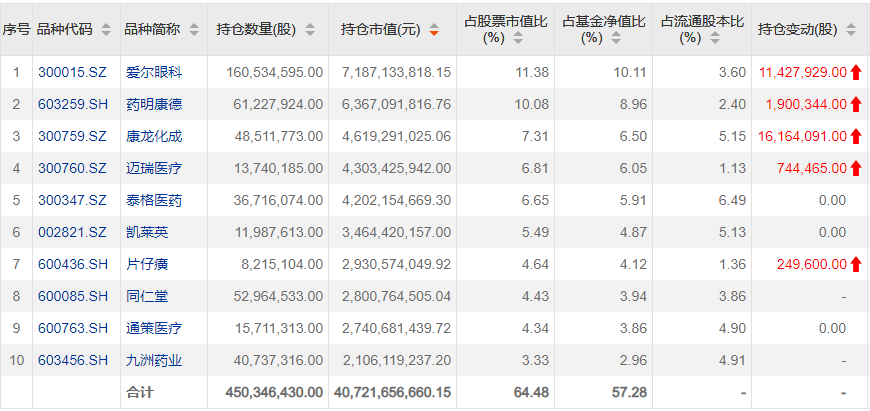Screen dimensions: 870x411
Task: Click red up arrow for 迈瑞医疗
Action: coord(856,168)
